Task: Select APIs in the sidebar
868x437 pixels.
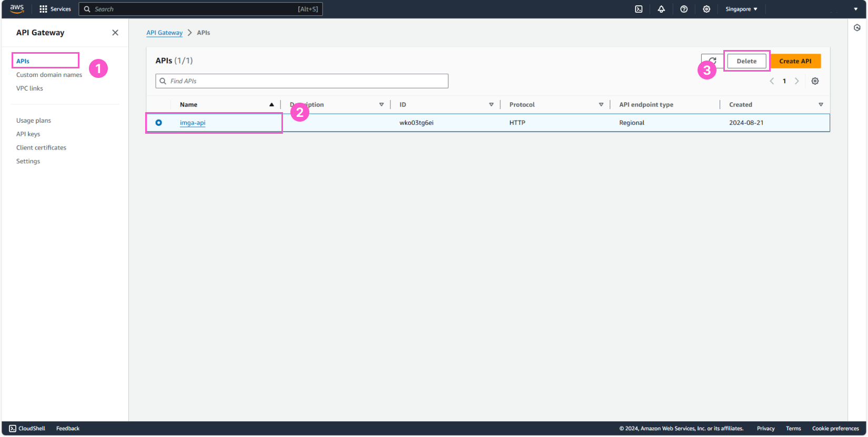Action: pyautogui.click(x=23, y=61)
